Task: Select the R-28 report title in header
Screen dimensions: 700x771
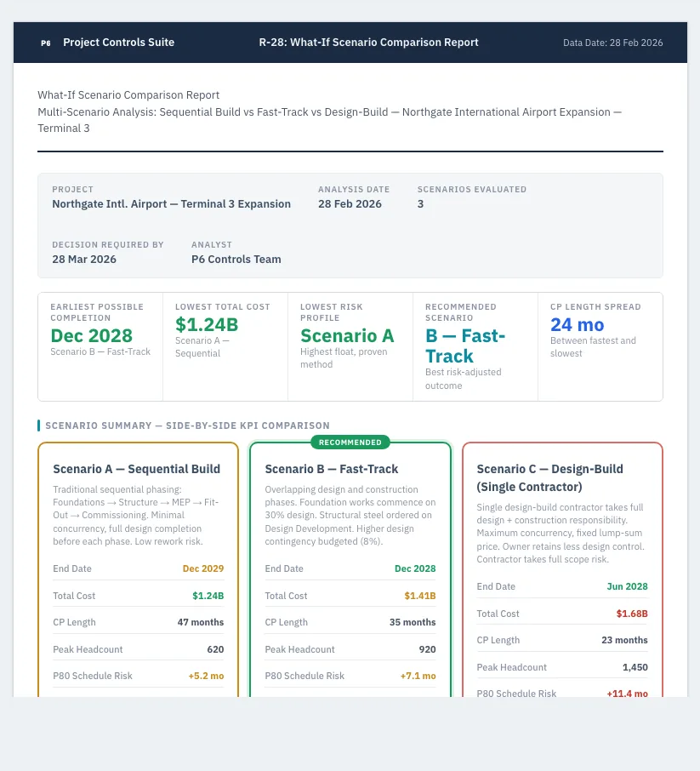Action: click(368, 43)
